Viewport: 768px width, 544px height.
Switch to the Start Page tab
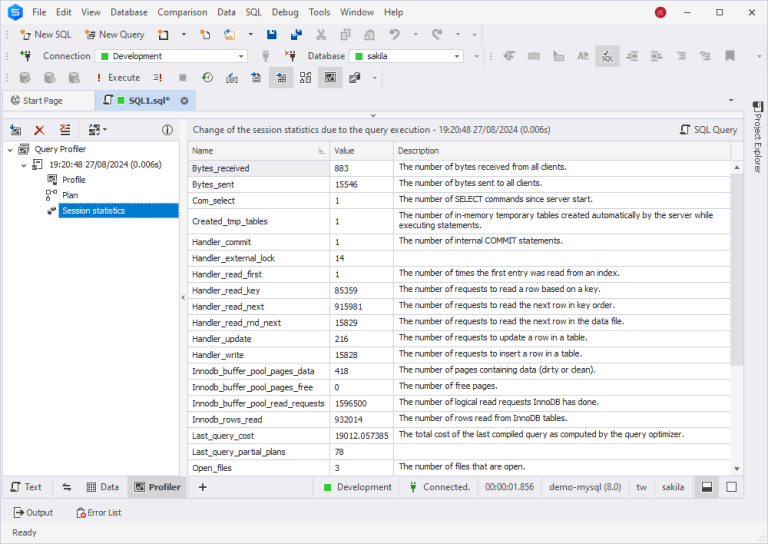click(37, 100)
